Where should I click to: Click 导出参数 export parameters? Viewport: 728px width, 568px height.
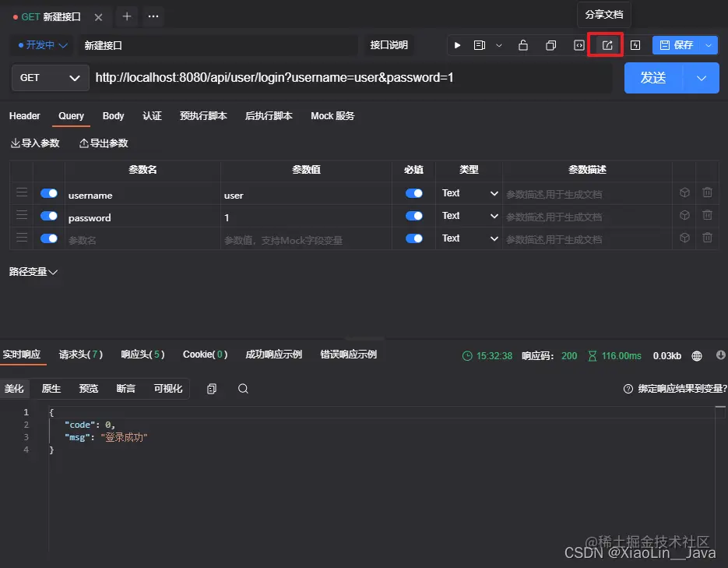104,143
